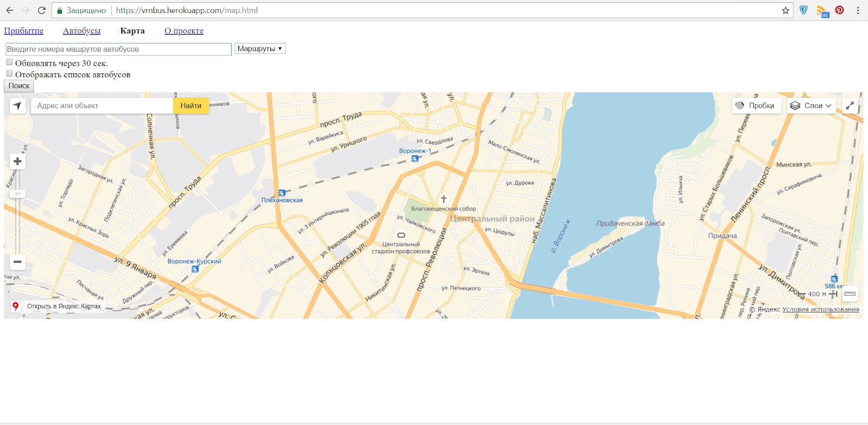Click the Воронеж-1 railway station icon
Screen dimensions: 868x425
(x=415, y=159)
